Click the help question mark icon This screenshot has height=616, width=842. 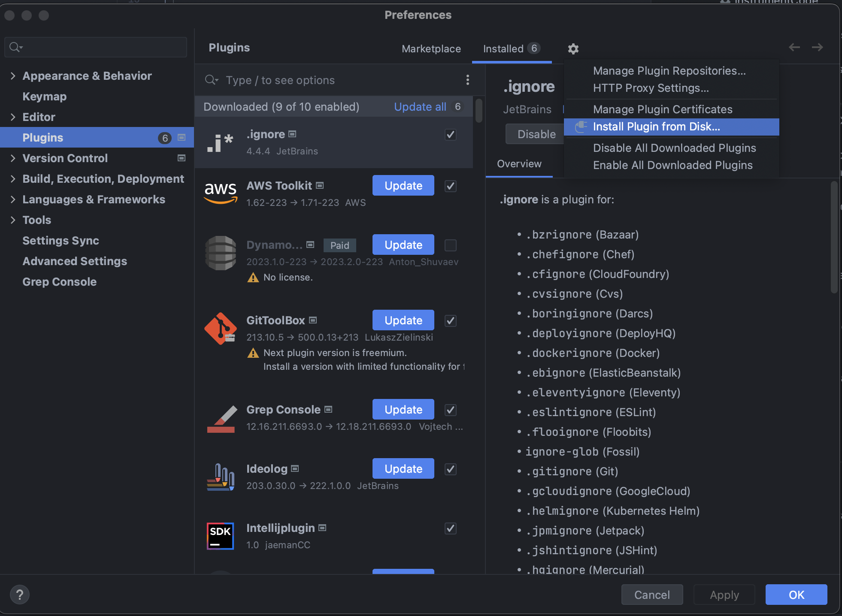[20, 595]
